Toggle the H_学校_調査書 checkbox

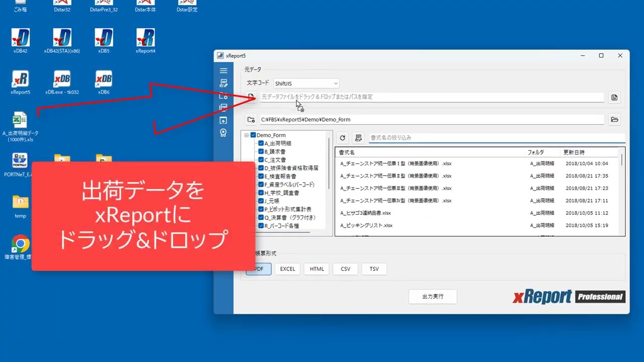pos(261,193)
